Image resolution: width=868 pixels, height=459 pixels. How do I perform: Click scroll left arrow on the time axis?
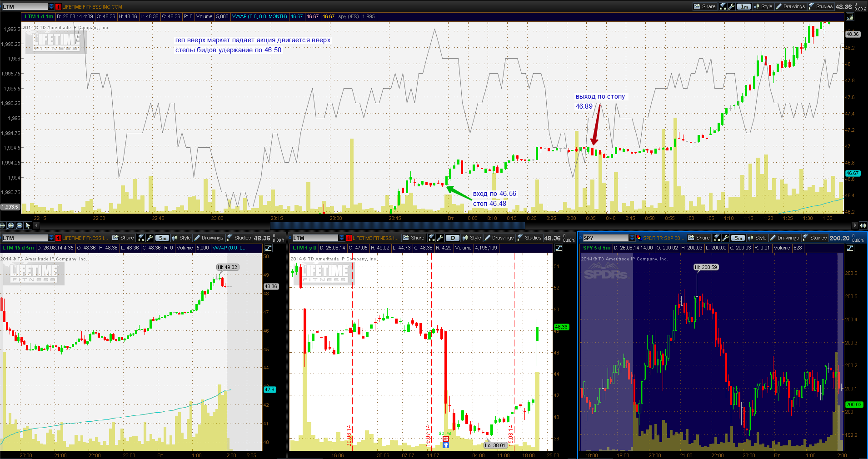36,225
